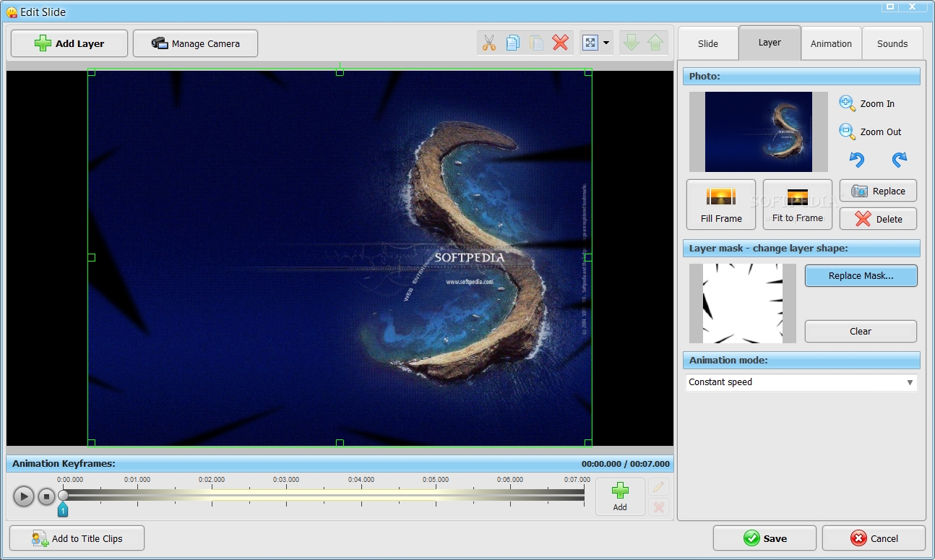Click Add Layer button
This screenshot has width=935, height=560.
(69, 43)
